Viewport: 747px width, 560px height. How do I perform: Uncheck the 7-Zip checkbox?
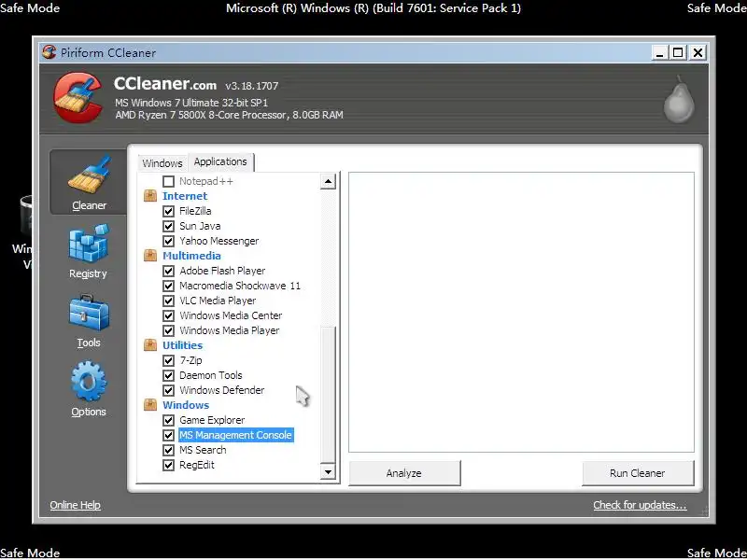tap(168, 360)
